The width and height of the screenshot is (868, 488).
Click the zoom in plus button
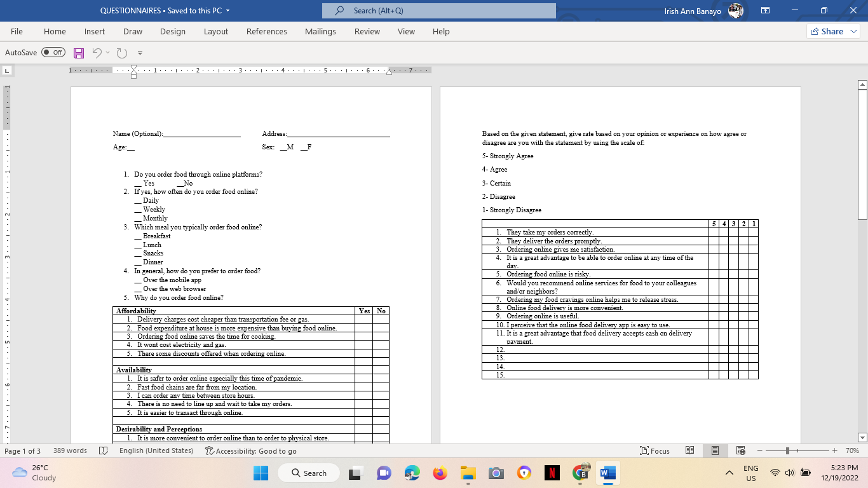coord(834,451)
